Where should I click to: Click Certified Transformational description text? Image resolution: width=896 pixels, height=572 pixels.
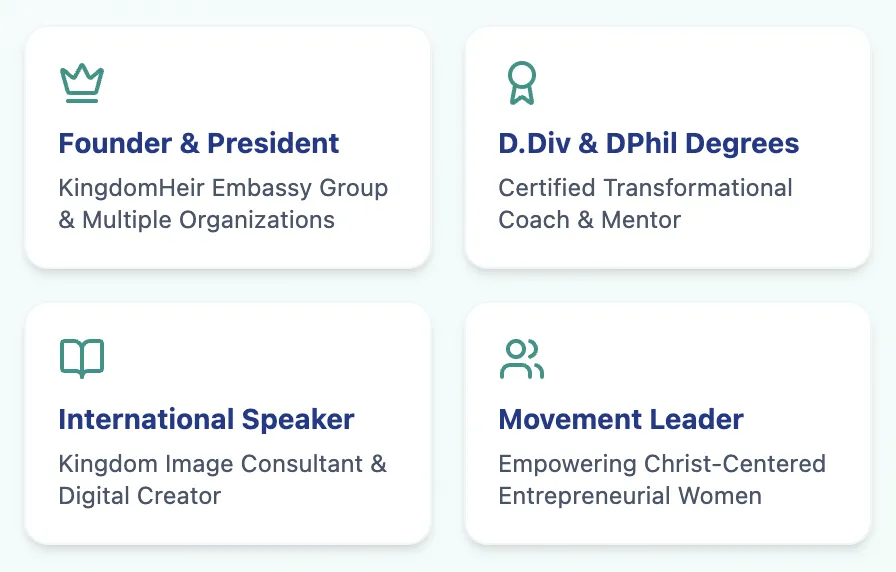(x=645, y=188)
